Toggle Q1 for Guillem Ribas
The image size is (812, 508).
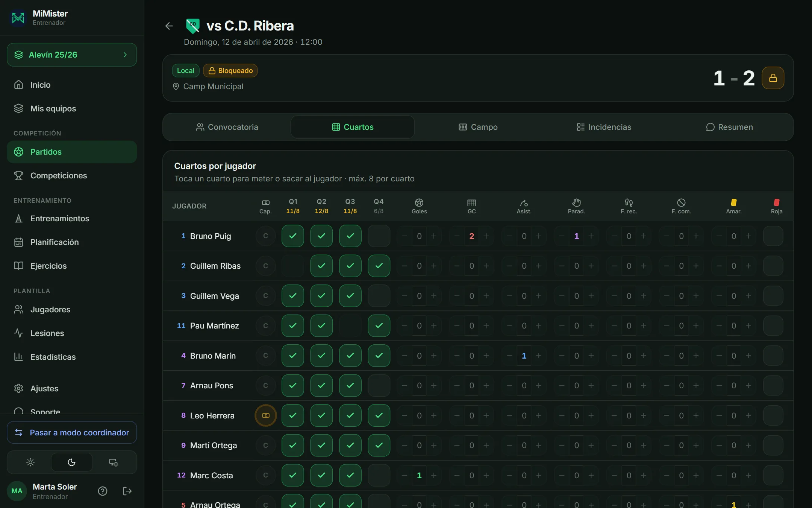(x=293, y=266)
